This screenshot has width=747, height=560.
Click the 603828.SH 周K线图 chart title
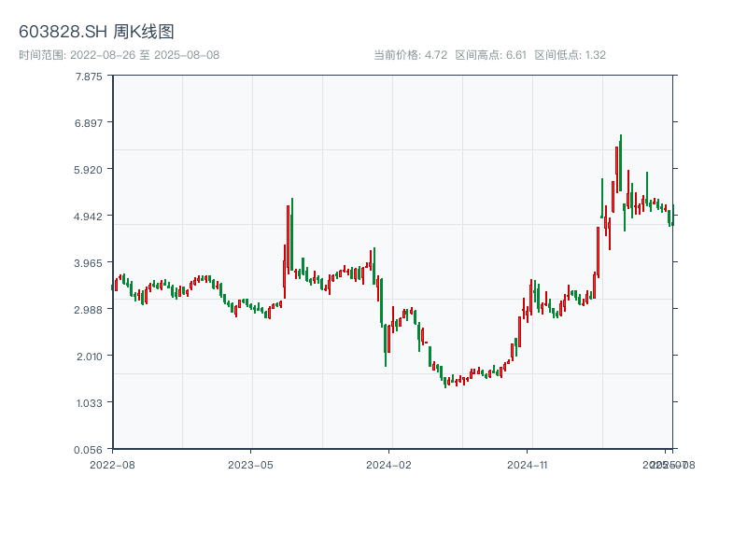click(x=96, y=32)
